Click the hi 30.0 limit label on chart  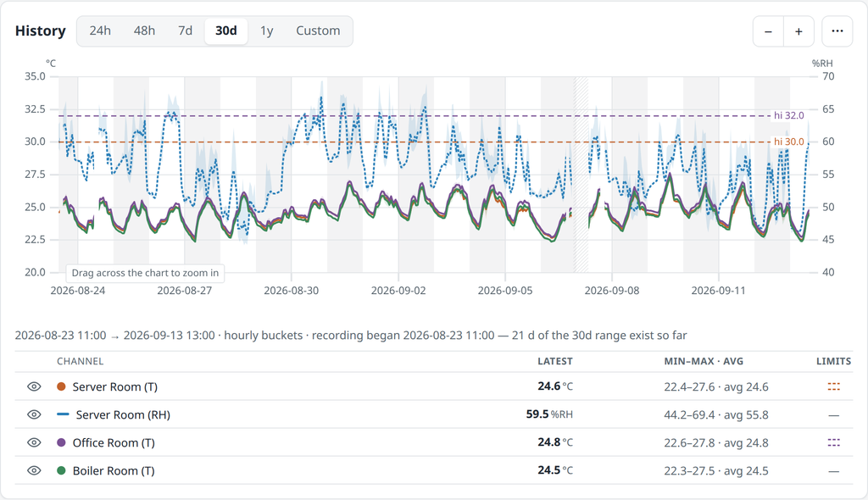[789, 142]
